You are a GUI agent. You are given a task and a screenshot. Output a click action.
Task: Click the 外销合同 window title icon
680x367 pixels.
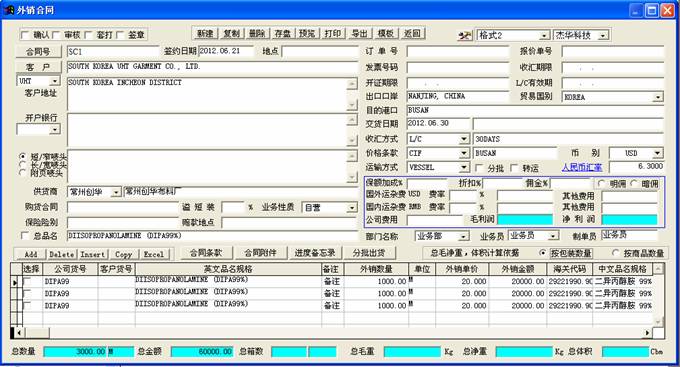pyautogui.click(x=9, y=10)
